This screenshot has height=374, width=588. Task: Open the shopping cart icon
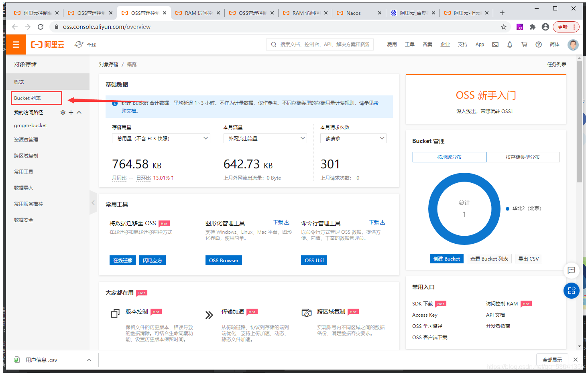coord(524,44)
